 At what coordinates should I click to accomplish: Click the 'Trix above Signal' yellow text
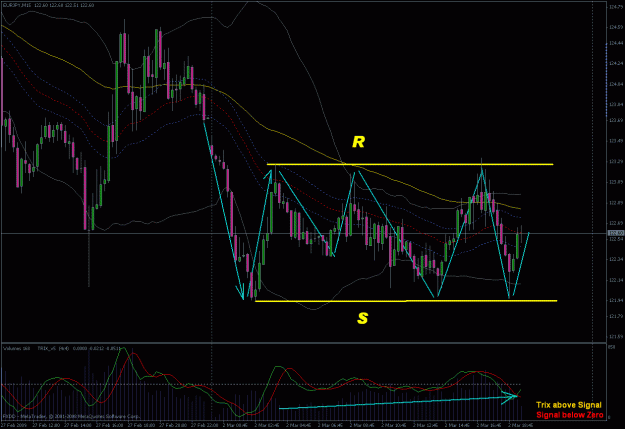coord(569,405)
